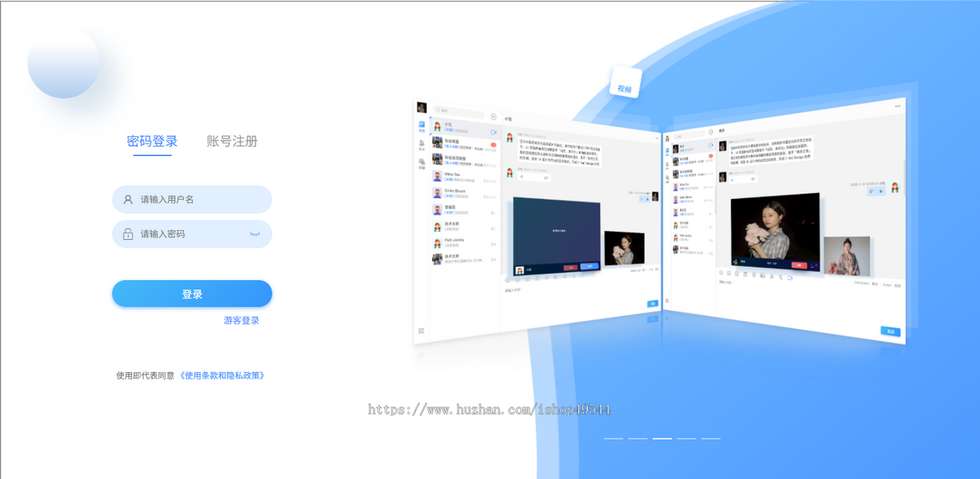Click the padlock icon in password field

click(x=128, y=234)
